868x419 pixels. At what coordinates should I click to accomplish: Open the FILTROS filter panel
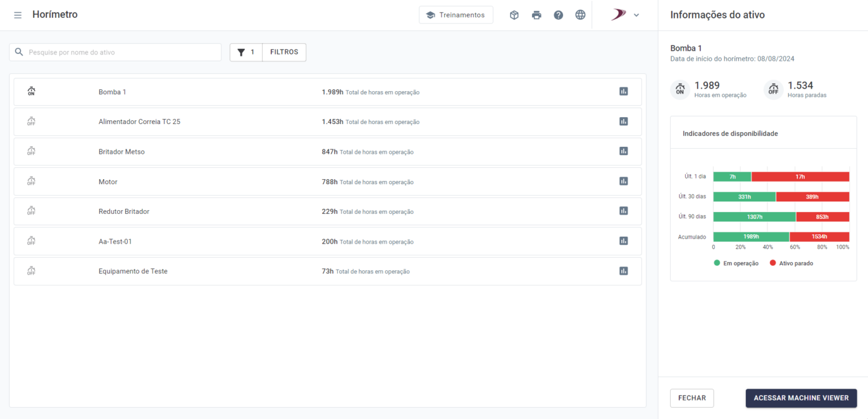pyautogui.click(x=284, y=52)
